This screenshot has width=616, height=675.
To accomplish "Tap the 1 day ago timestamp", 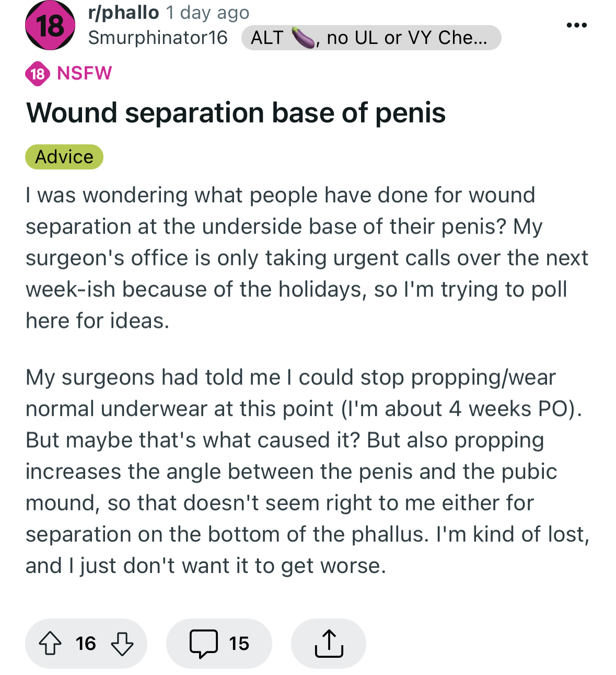I will [x=208, y=13].
